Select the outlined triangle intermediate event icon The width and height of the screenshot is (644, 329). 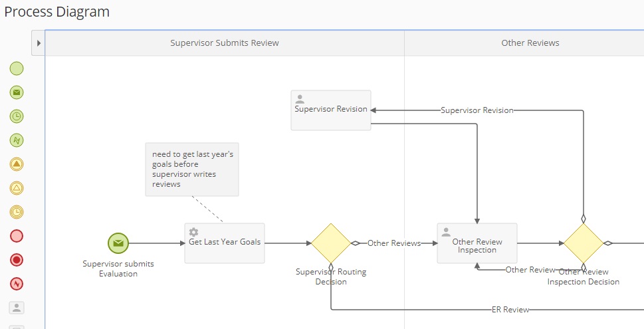click(x=17, y=188)
